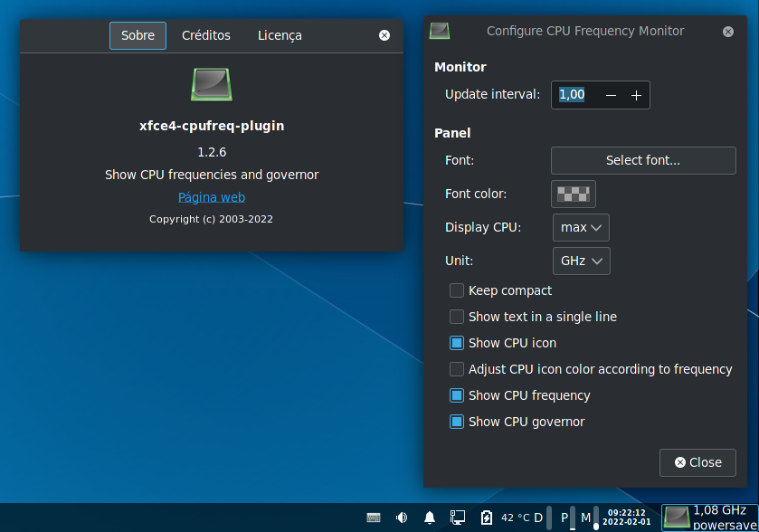The width and height of the screenshot is (759, 532).
Task: Open the Font color swatch picker
Action: (574, 195)
